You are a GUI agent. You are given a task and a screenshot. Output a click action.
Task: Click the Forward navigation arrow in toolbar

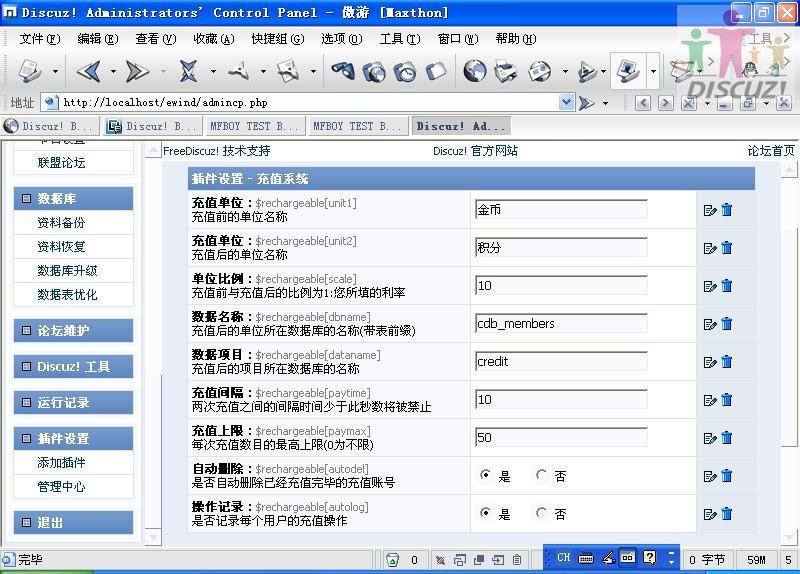point(136,71)
